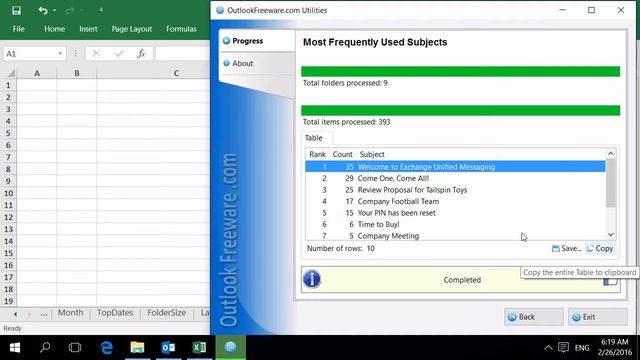Viewport: 640px width, 360px height.
Task: Launch Microsoft Edge from taskbar
Action: pos(107,347)
